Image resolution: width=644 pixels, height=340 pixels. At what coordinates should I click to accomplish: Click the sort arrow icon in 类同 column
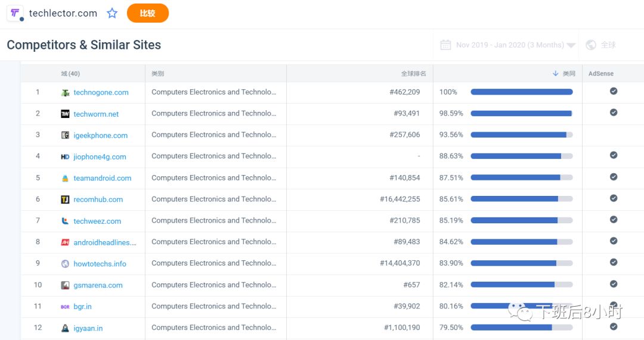(x=555, y=73)
